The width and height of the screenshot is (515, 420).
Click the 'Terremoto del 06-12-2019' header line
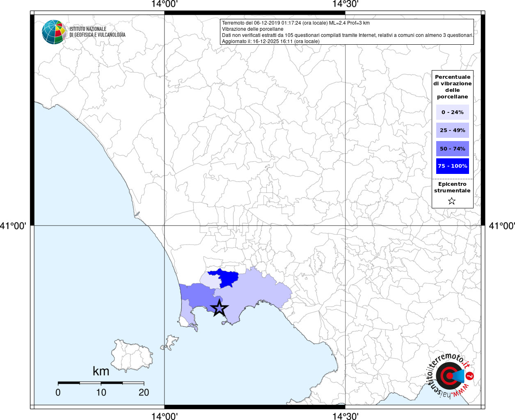point(296,23)
